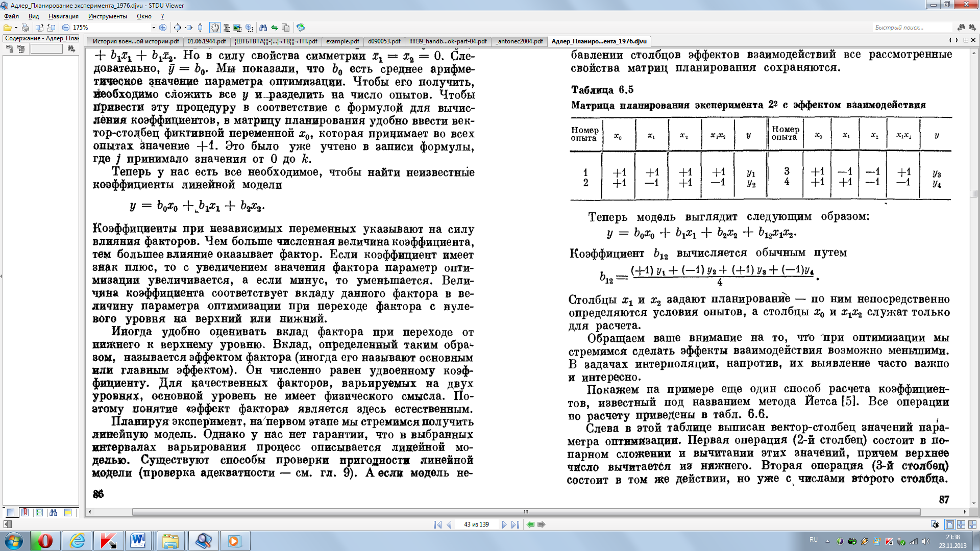The height and width of the screenshot is (551, 980).
Task: Select the Адлер_Планиро...ента_1976.djvu tab
Action: coord(599,41)
